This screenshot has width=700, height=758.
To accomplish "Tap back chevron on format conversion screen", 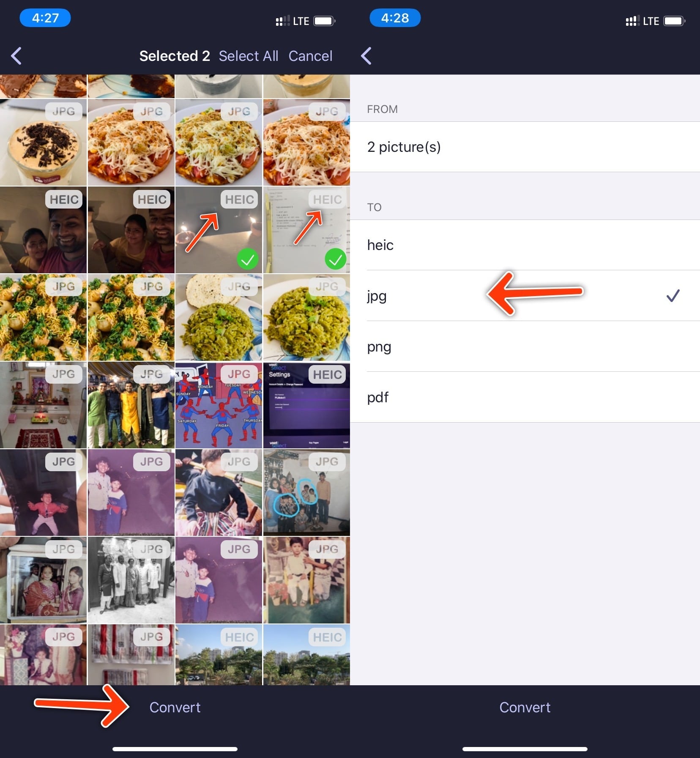I will (x=366, y=56).
